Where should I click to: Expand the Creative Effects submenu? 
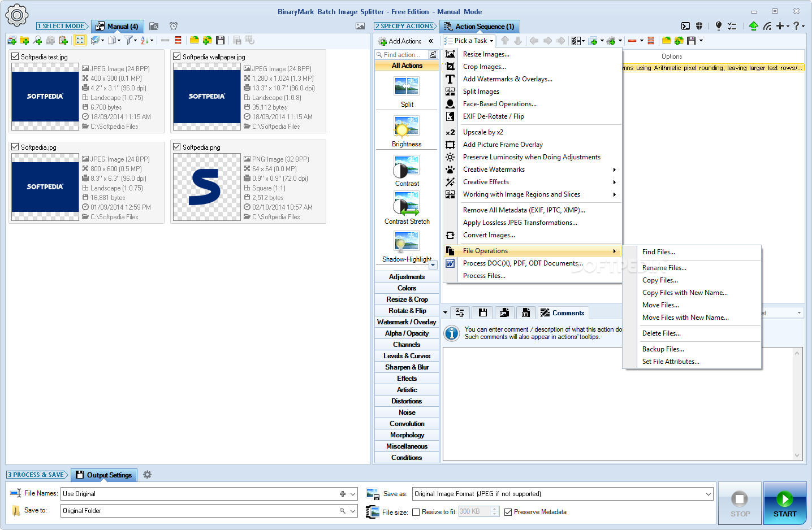pyautogui.click(x=533, y=182)
